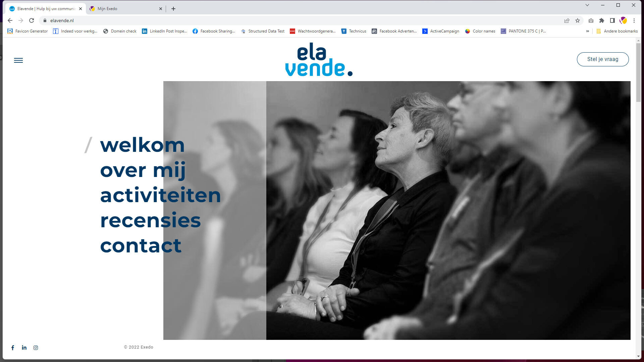Go to the 'contact' page link
Viewport: 644px width, 362px height.
pos(141,246)
